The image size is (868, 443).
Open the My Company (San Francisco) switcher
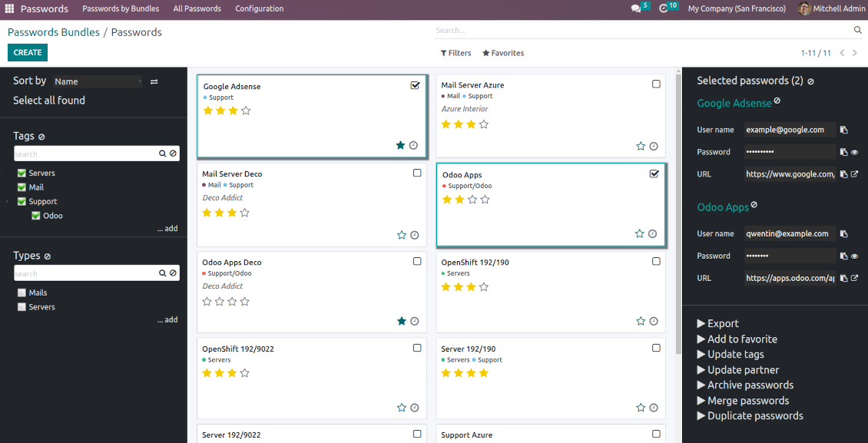[737, 9]
